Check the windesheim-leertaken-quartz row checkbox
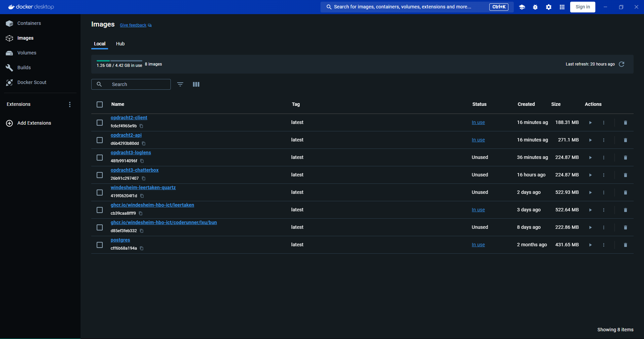The image size is (644, 339). pos(100,193)
